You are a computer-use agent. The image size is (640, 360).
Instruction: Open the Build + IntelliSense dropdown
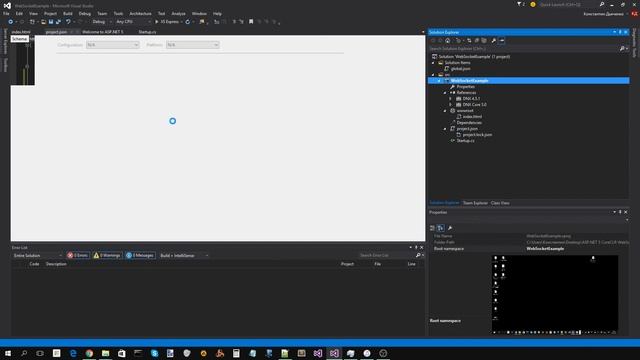[x=184, y=256]
